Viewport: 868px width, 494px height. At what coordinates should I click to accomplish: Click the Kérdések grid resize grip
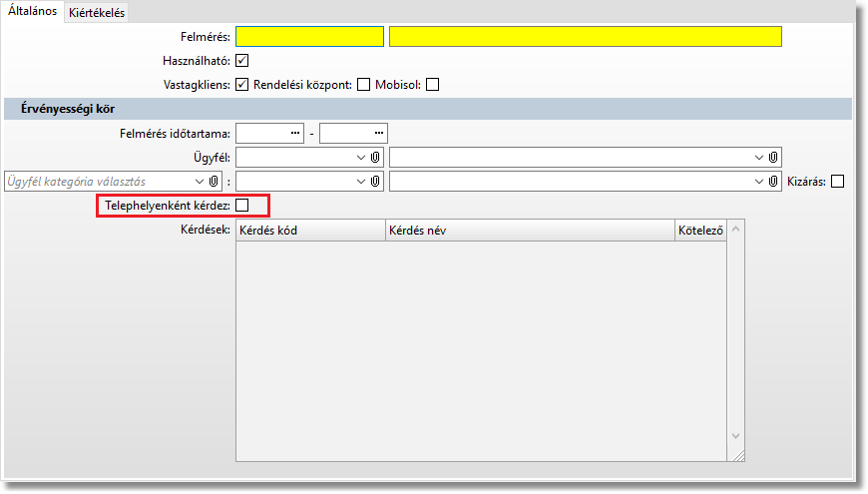738,455
